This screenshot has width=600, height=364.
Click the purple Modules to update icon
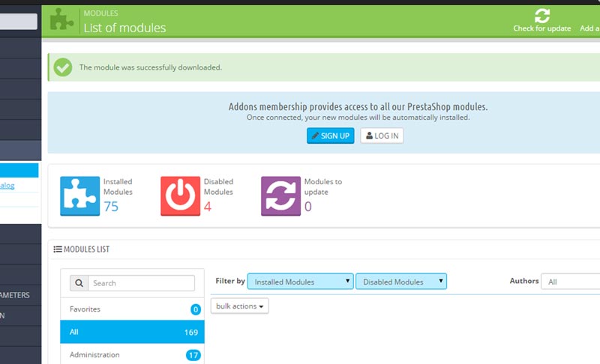(280, 196)
